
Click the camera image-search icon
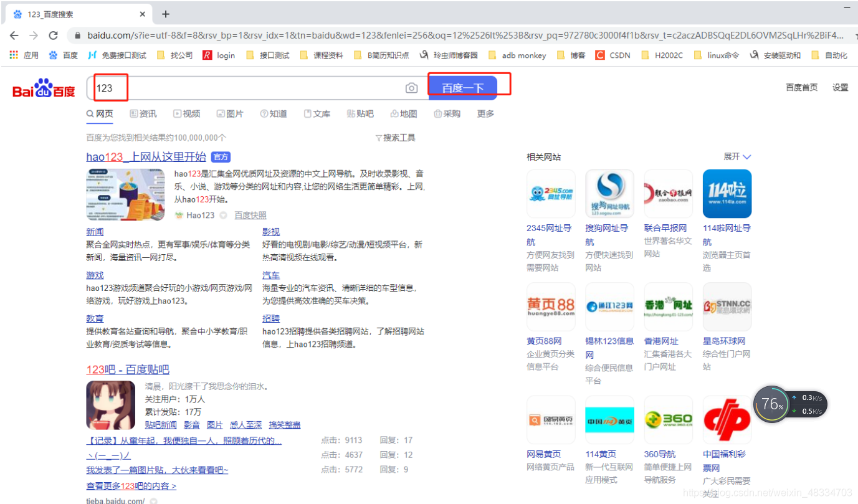coord(411,88)
